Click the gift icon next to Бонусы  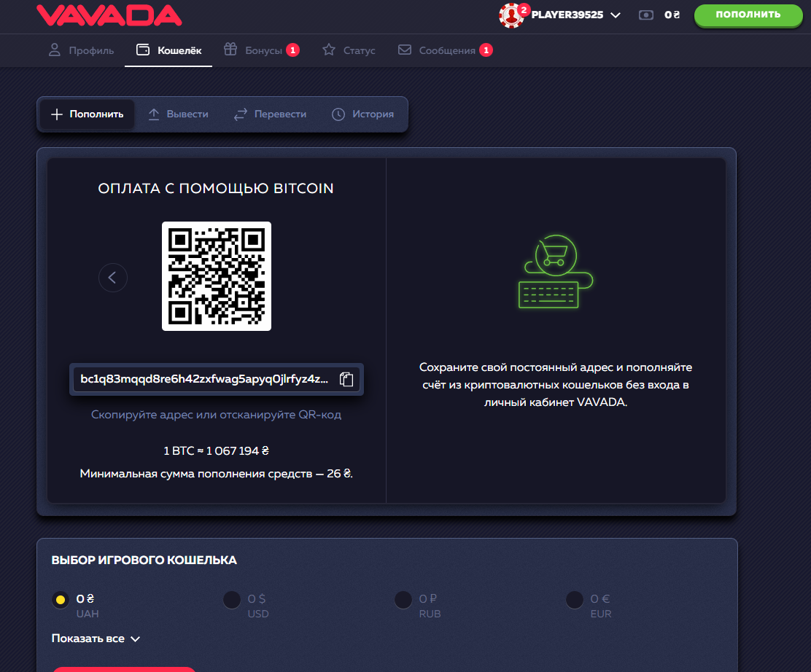(230, 49)
